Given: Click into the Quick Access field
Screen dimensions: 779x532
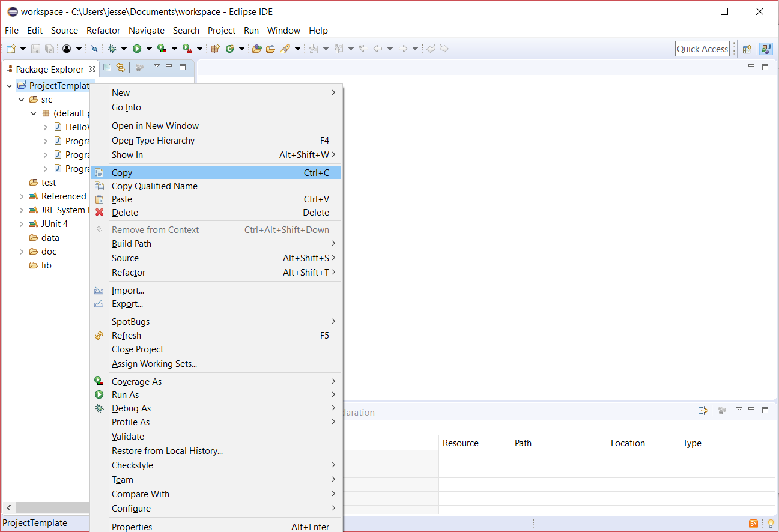Looking at the screenshot, I should tap(702, 49).
